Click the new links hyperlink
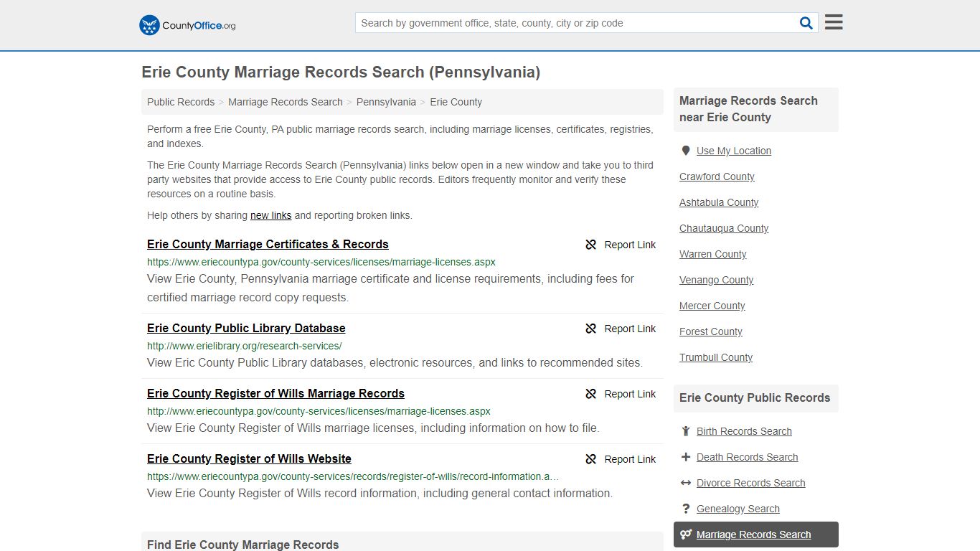980x551 pixels. coord(271,215)
